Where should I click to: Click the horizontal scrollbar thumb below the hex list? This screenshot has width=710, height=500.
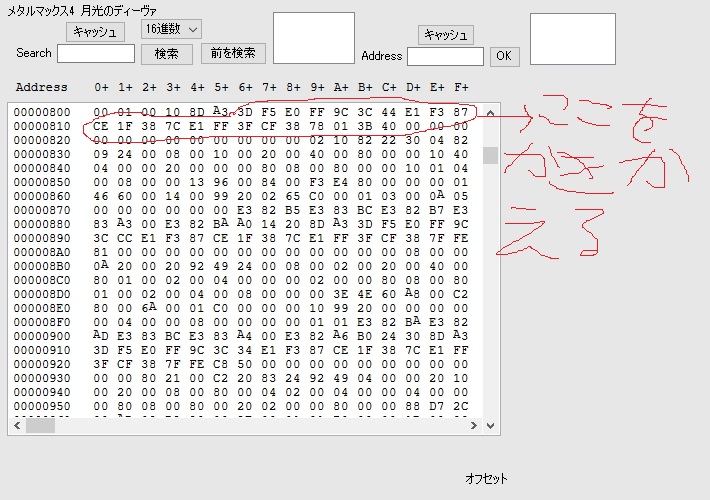(41, 426)
